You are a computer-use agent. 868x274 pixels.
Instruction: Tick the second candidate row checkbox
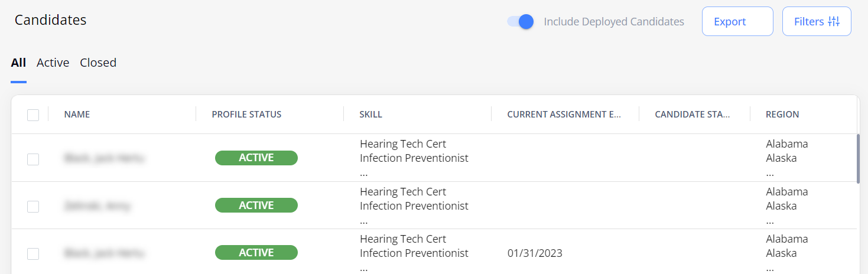[x=33, y=207]
